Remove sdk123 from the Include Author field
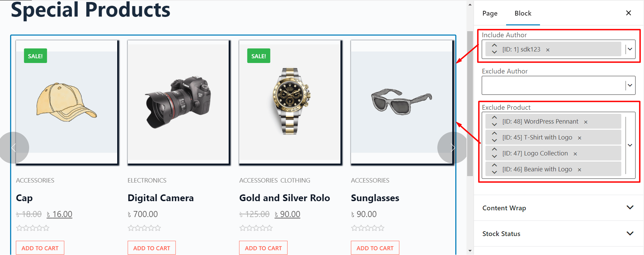Screen dimensions: 644x255 [x=547, y=49]
